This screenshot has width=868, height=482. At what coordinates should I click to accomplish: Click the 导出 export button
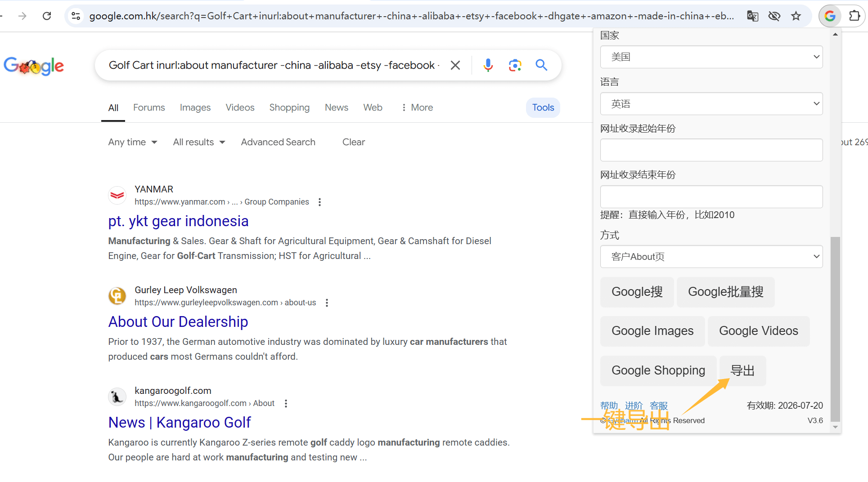pos(742,371)
